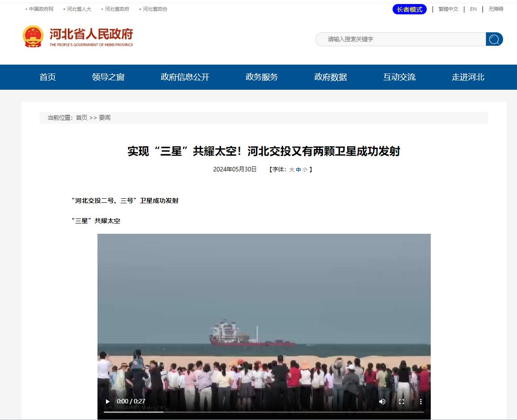
Task: Select large font size 大
Action: [292, 170]
